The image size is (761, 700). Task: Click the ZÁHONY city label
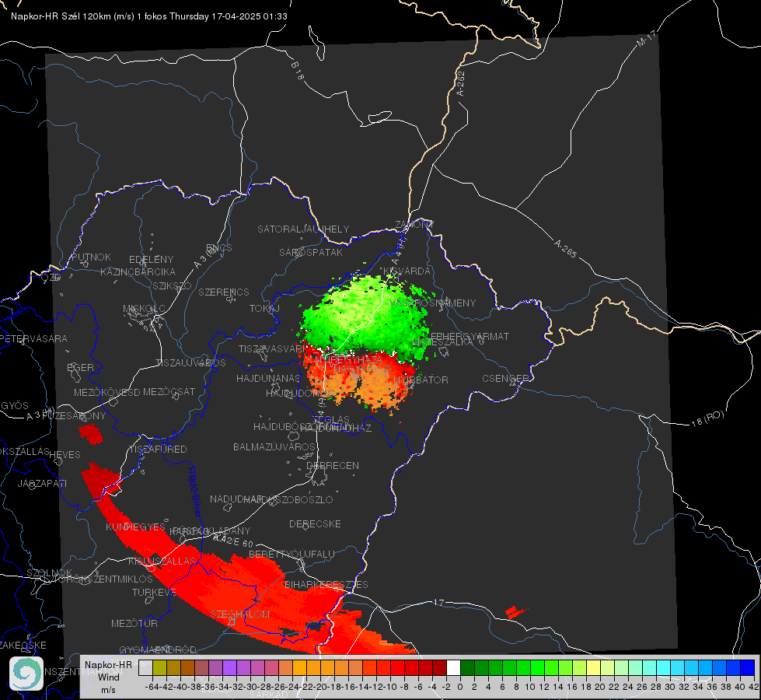[x=414, y=225]
